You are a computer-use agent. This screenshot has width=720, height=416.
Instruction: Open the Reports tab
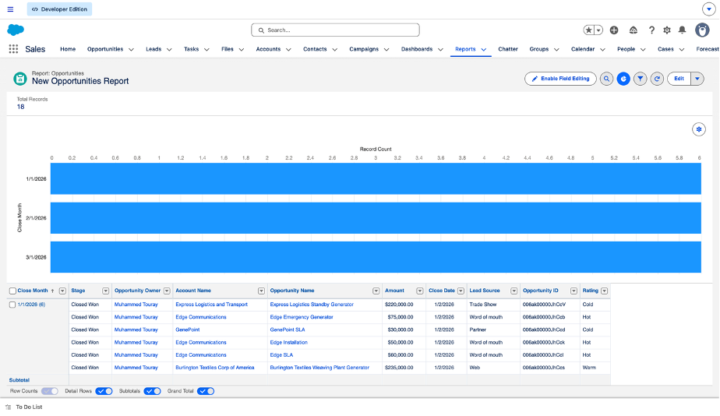tap(465, 49)
